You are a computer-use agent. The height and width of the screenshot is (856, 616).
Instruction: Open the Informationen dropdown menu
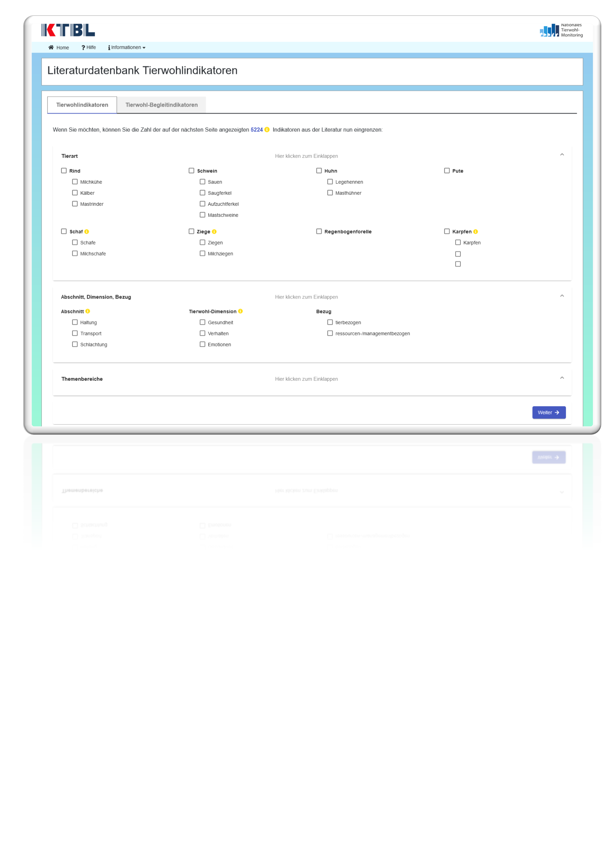click(x=127, y=48)
